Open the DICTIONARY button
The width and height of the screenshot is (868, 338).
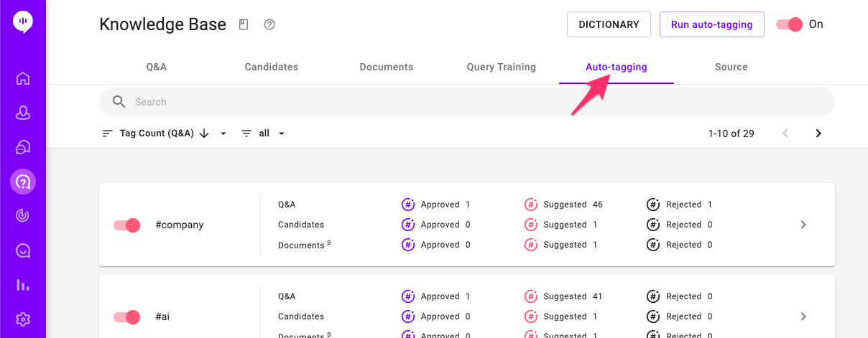(x=609, y=24)
